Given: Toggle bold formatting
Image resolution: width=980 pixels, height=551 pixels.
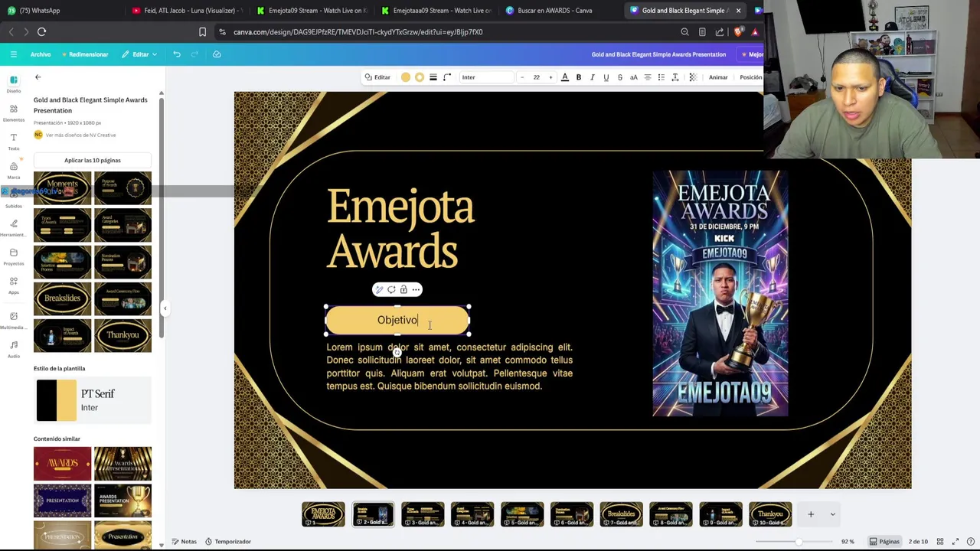Looking at the screenshot, I should (x=579, y=77).
